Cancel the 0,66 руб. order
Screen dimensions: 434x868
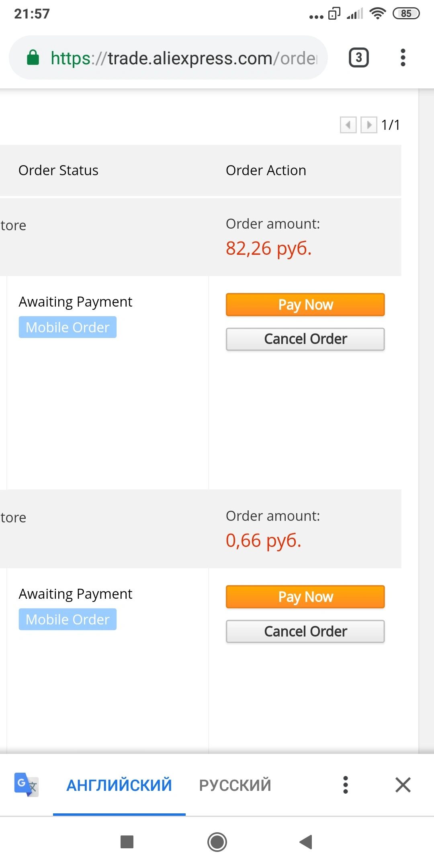tap(305, 631)
